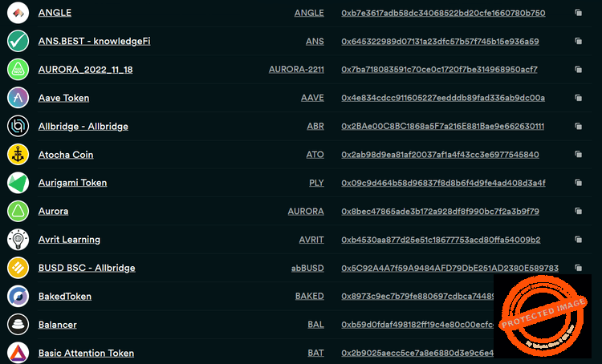
Task: Copy the abBUSD contract address
Action: pyautogui.click(x=578, y=268)
